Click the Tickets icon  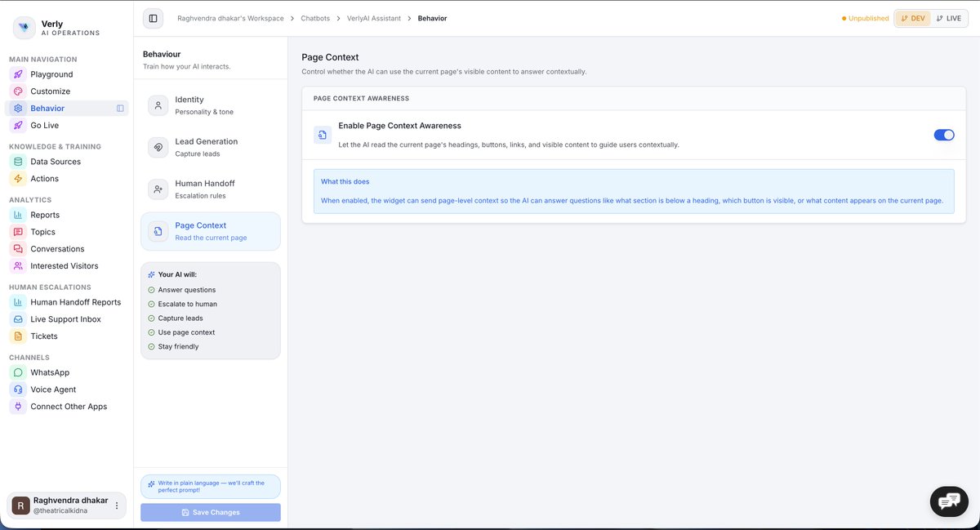pos(17,336)
